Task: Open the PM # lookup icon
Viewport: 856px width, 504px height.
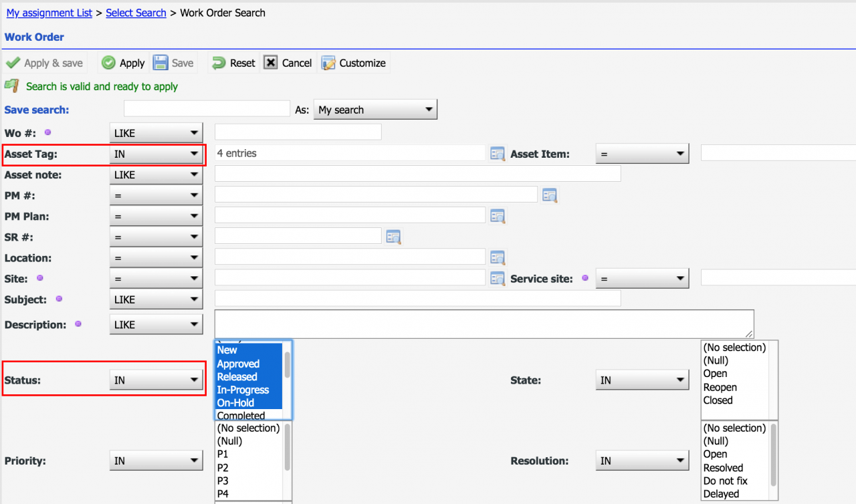Action: 549,195
